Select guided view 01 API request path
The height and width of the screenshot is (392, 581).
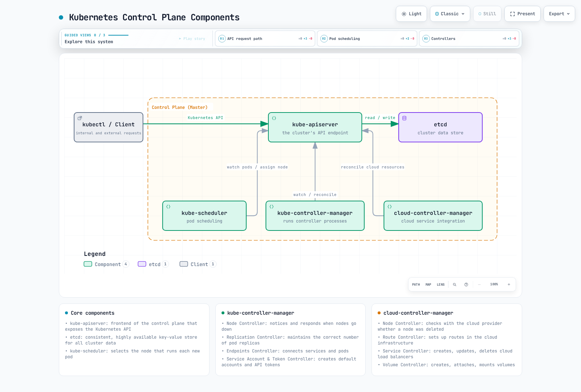tap(265, 38)
